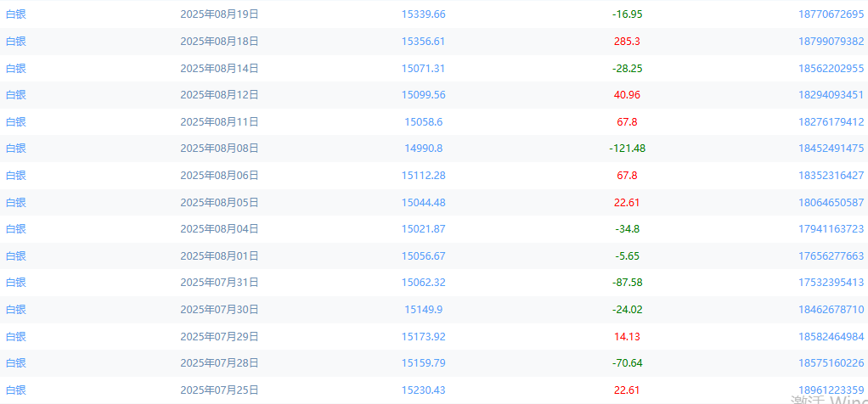Screen dimensions: 868x404
Task: Click the red change value 40.96
Action: [627, 95]
